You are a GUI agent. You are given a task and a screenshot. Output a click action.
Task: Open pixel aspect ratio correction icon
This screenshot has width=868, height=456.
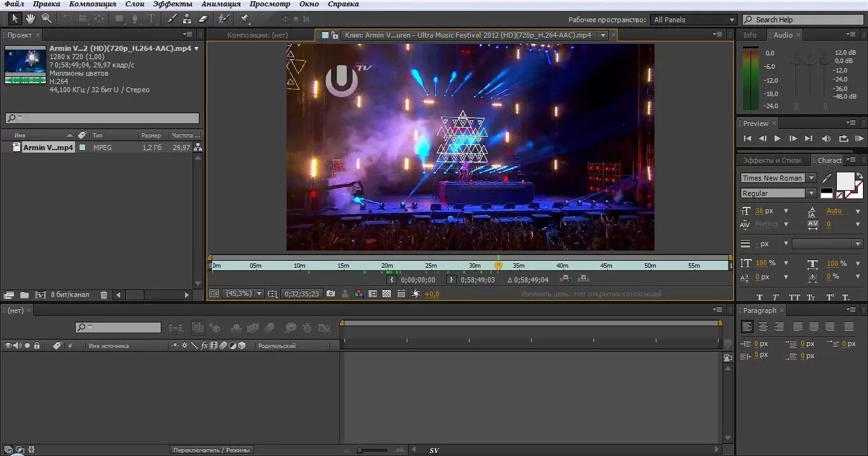[401, 294]
